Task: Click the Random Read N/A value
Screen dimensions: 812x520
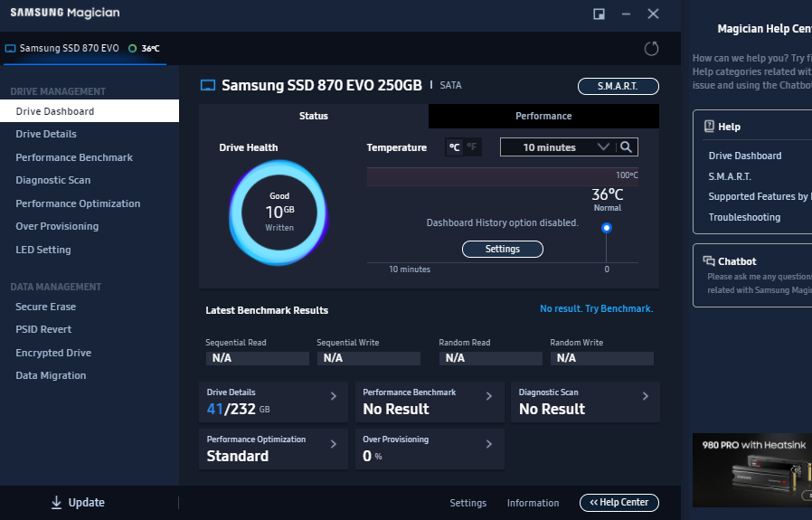Action: click(x=491, y=358)
